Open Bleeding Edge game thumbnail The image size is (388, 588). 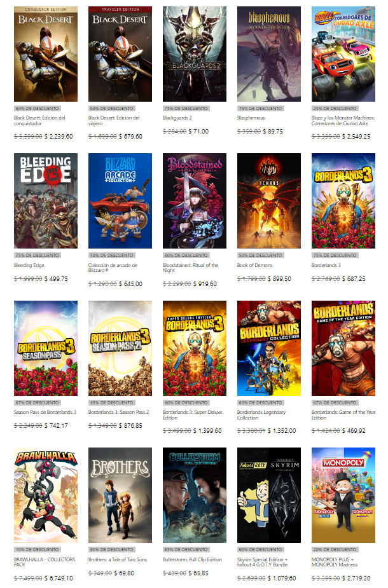pyautogui.click(x=46, y=201)
